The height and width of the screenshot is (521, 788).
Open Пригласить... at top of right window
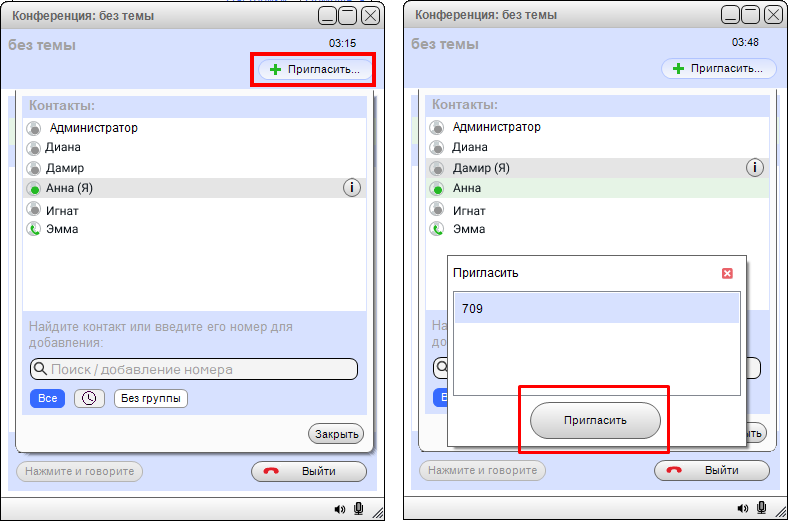pos(718,69)
